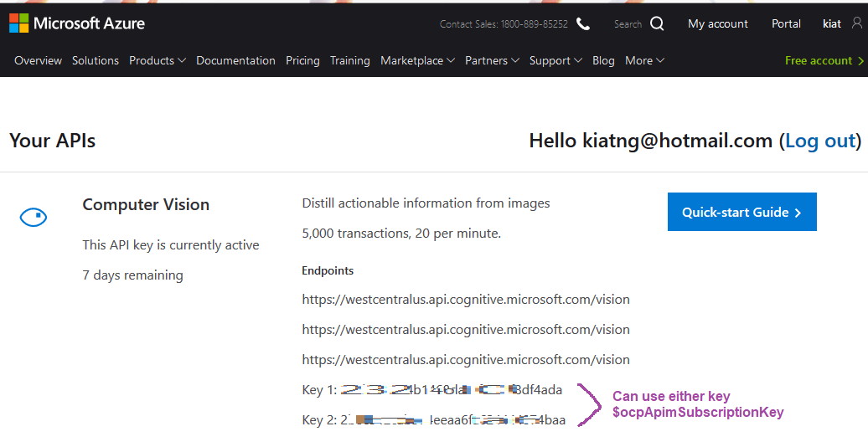Click the Log out link
This screenshot has height=447, width=868.
coord(820,141)
